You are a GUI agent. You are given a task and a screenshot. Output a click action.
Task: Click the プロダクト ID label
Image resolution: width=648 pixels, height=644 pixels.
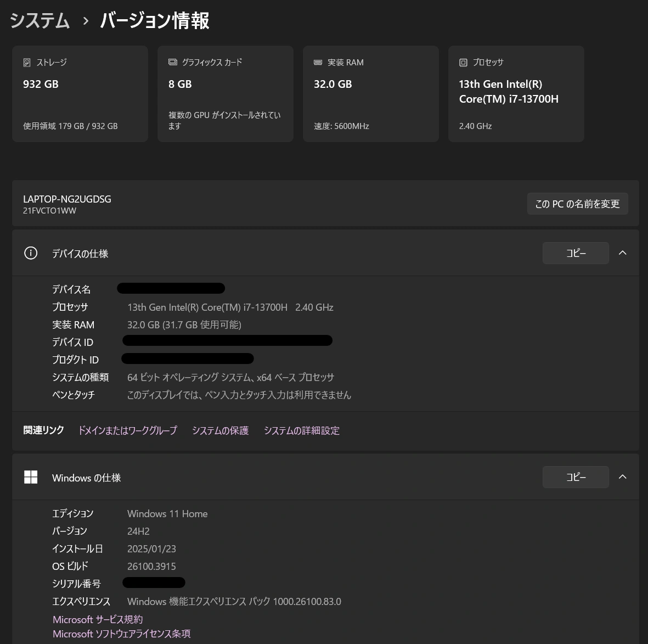[x=76, y=360]
